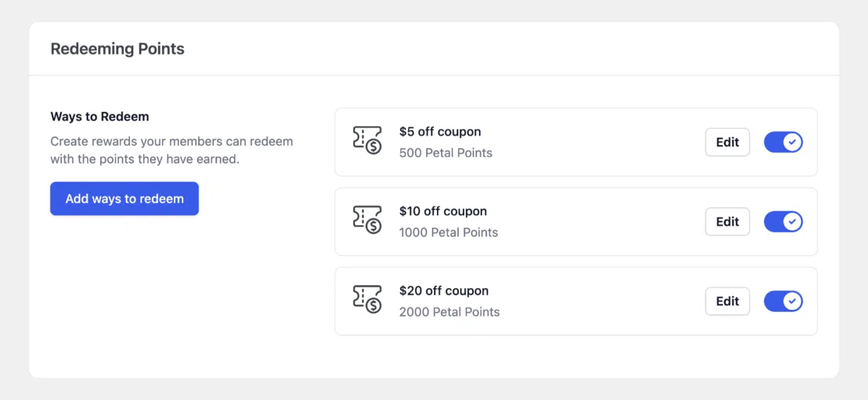This screenshot has width=868, height=400.
Task: Open Edit for the $10 off coupon
Action: (x=727, y=222)
